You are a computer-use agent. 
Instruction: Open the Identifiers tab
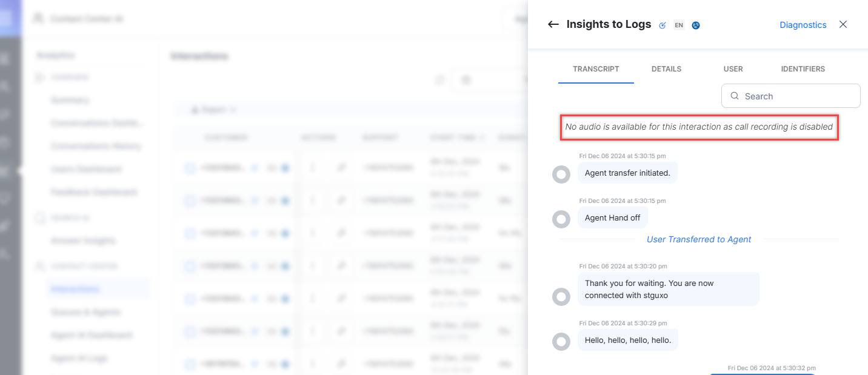tap(803, 69)
